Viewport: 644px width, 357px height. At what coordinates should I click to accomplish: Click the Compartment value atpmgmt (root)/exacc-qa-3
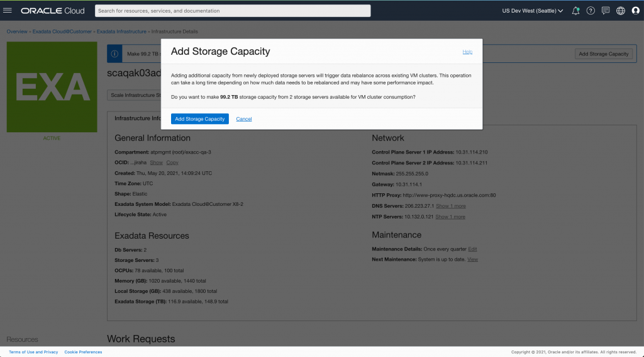(x=180, y=152)
